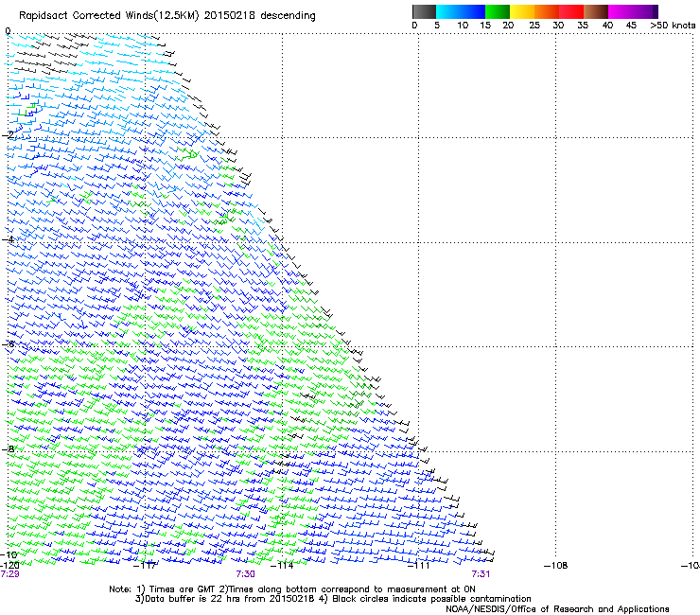
Task: Click the cyan-blue 5-15 knots legend segment
Action: coord(461,11)
